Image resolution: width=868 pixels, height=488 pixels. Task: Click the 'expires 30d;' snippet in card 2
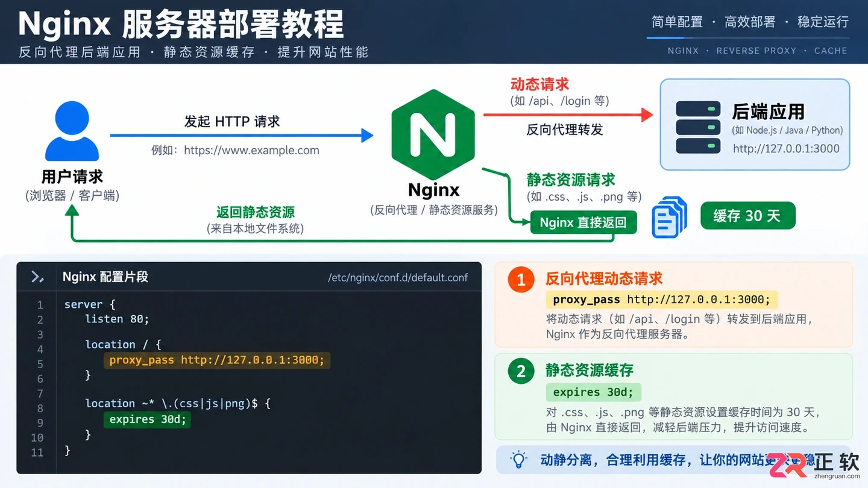coord(593,392)
